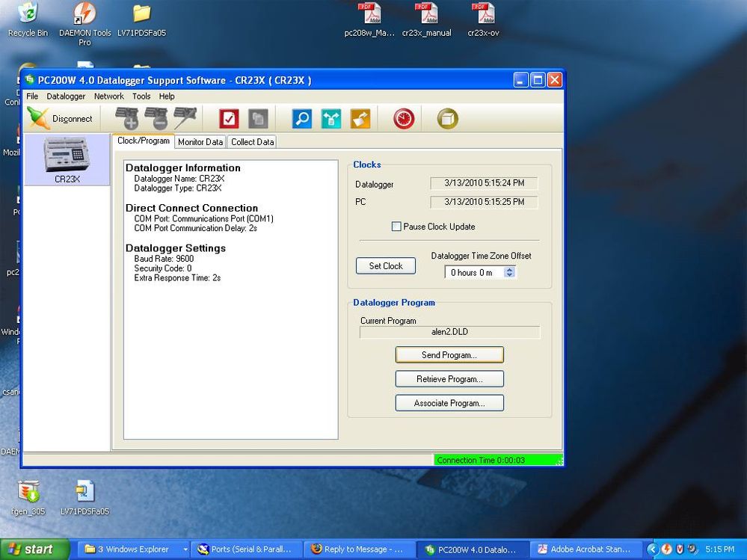Click Time Zone Offset stepper arrows

(x=510, y=272)
